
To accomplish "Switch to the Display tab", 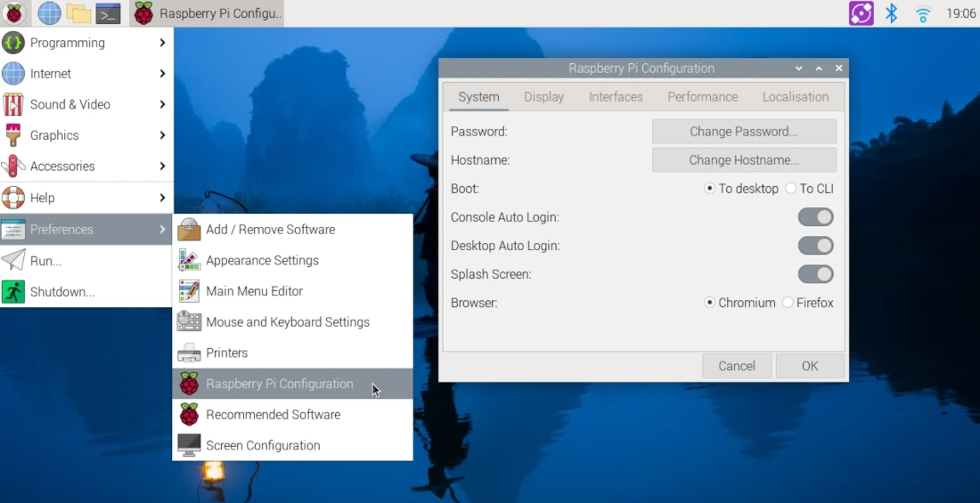I will tap(543, 97).
